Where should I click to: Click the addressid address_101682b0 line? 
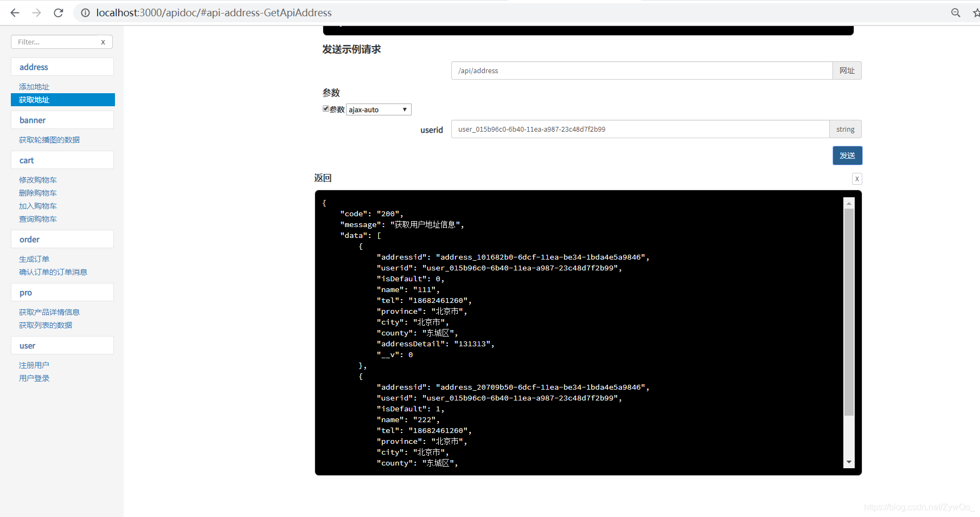pos(513,257)
